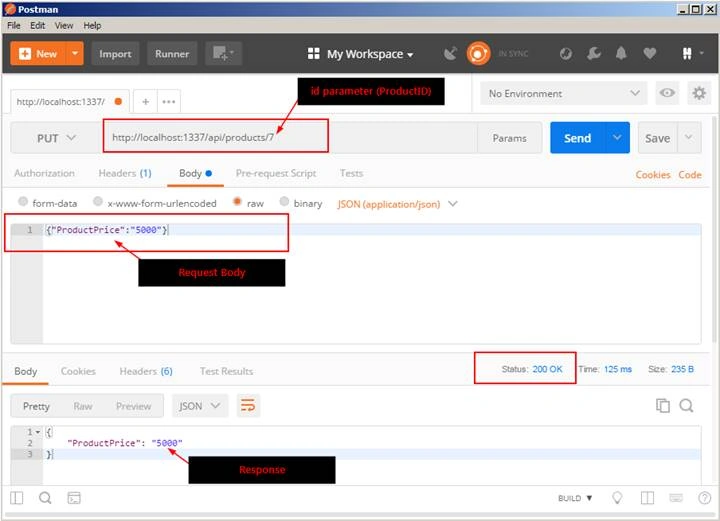Viewport: 720px width, 521px height.
Task: Open Manage Environments gear icon
Action: (x=699, y=93)
